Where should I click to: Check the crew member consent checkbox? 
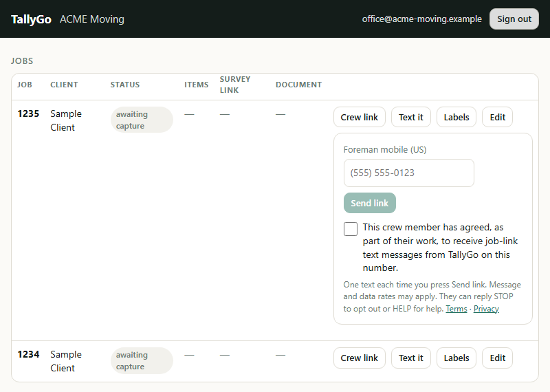pos(351,229)
